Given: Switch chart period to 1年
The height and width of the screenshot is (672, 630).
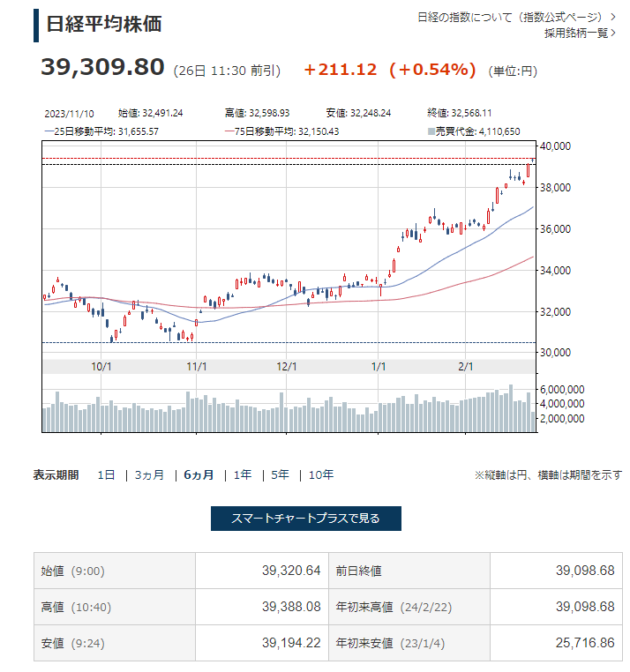Looking at the screenshot, I should [x=243, y=474].
